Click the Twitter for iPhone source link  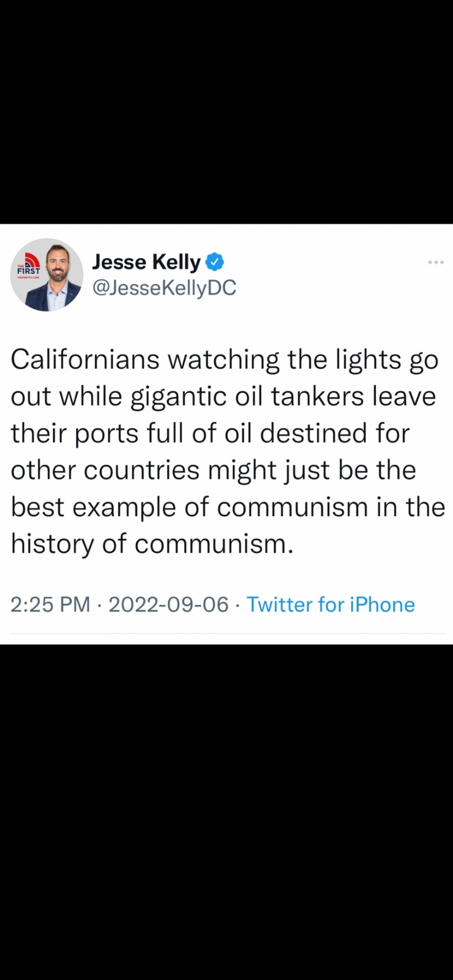(x=330, y=604)
